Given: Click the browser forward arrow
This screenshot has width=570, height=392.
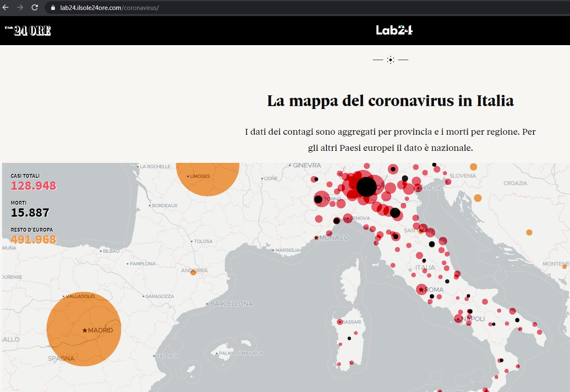Looking at the screenshot, I should click(20, 7).
